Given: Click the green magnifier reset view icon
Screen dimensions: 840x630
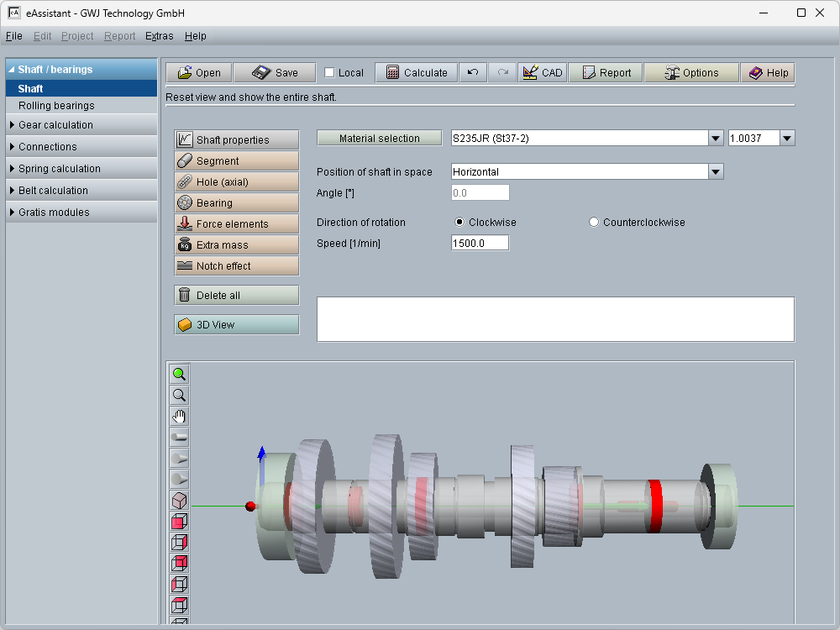Looking at the screenshot, I should [x=179, y=375].
